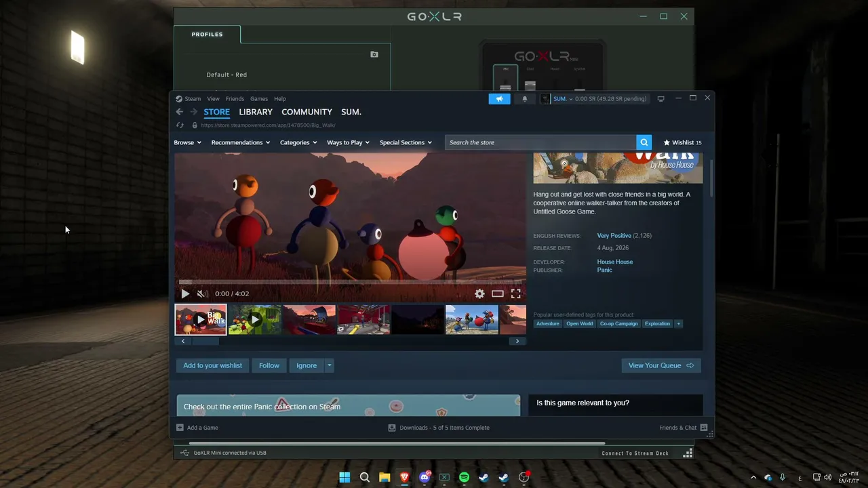Click the trailer video progress bar

pyautogui.click(x=351, y=282)
